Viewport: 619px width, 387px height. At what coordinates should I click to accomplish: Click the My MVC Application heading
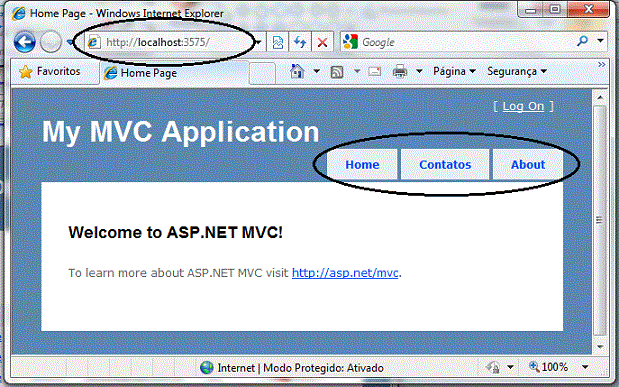click(180, 132)
